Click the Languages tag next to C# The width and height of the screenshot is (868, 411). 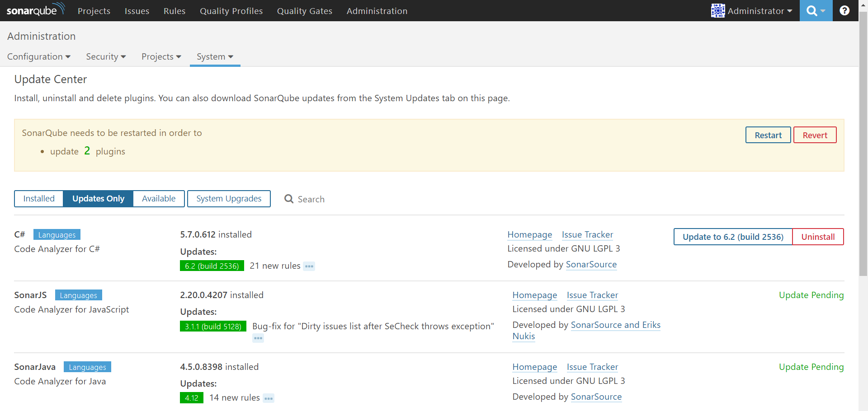pyautogui.click(x=57, y=234)
